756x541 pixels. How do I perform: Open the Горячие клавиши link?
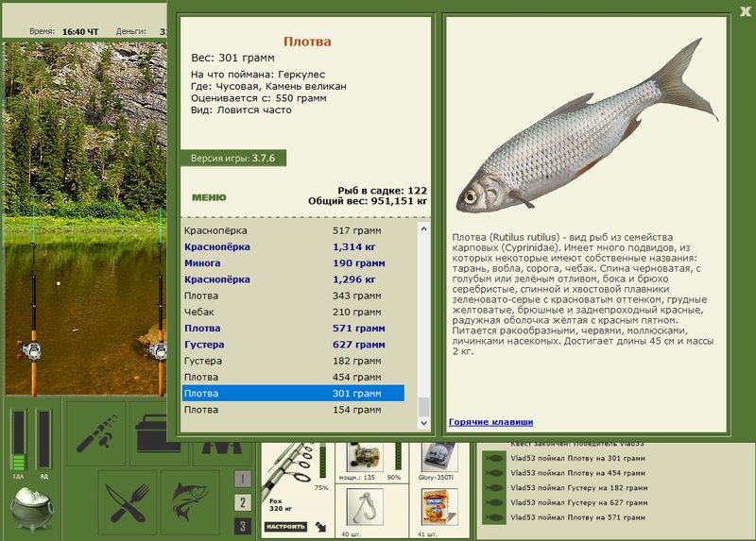click(x=490, y=422)
